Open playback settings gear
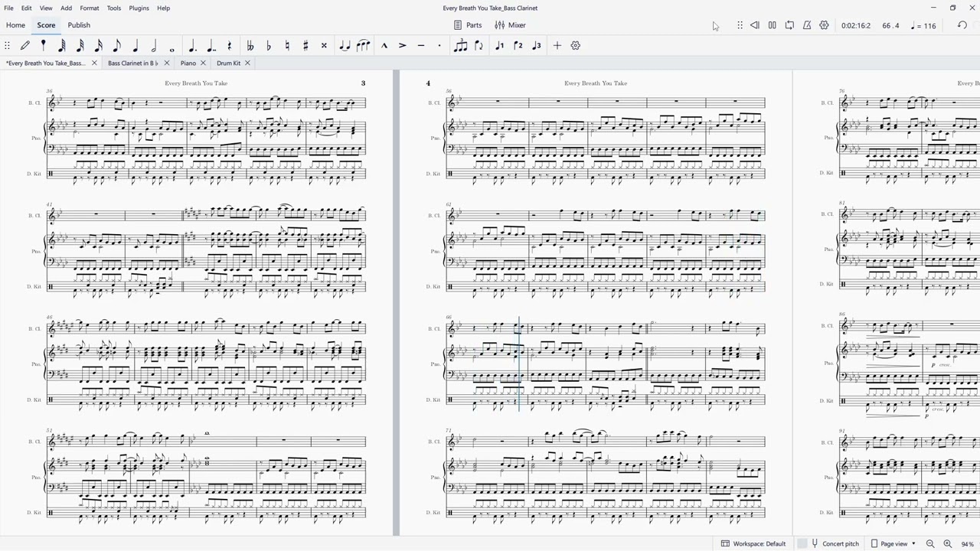The image size is (980, 551). point(824,25)
